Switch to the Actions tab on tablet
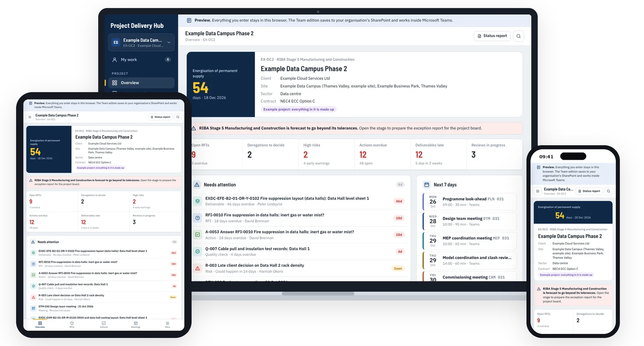 coord(104,325)
